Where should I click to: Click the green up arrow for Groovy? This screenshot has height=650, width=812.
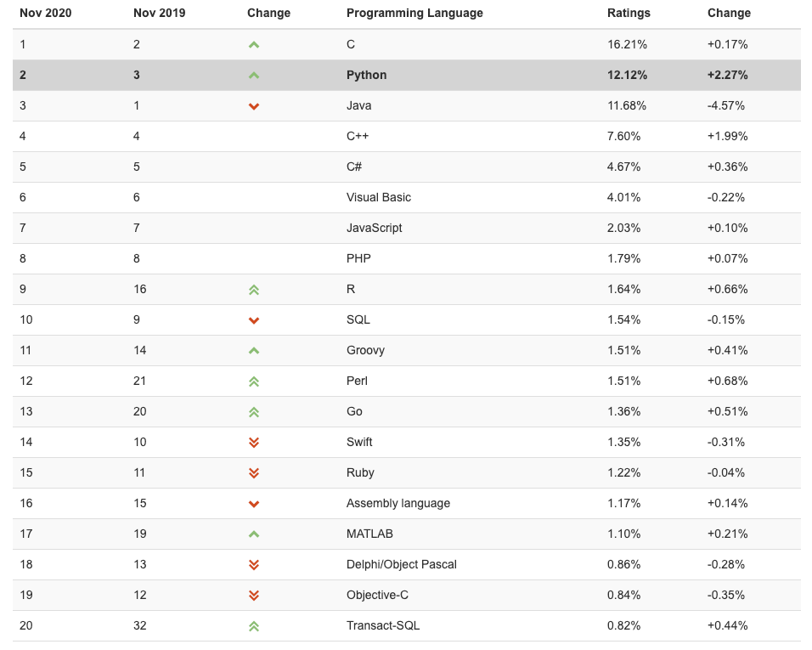point(253,351)
